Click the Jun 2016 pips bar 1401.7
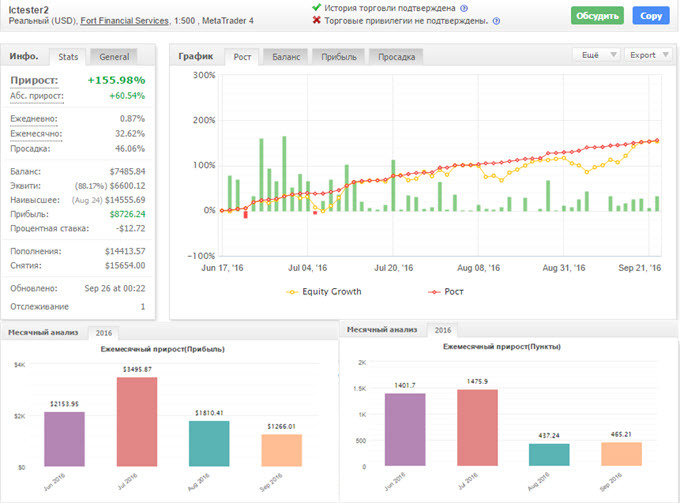The width and height of the screenshot is (680, 503). pyautogui.click(x=405, y=430)
